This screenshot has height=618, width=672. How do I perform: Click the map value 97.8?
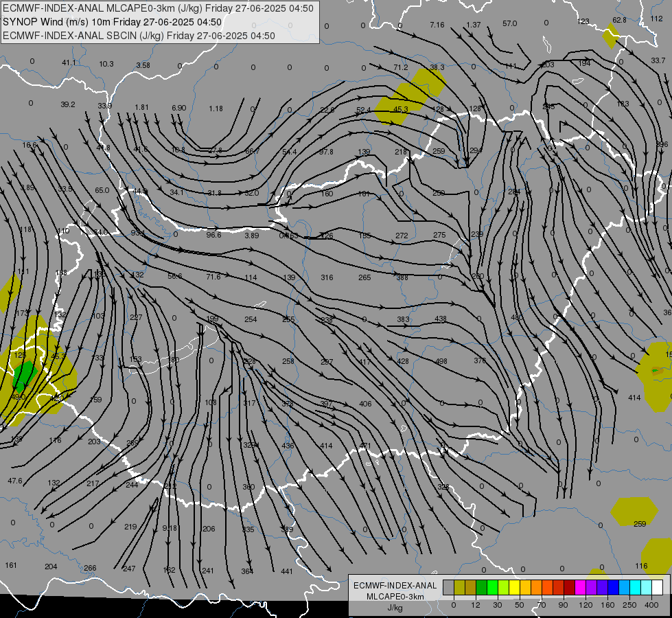[x=326, y=152]
